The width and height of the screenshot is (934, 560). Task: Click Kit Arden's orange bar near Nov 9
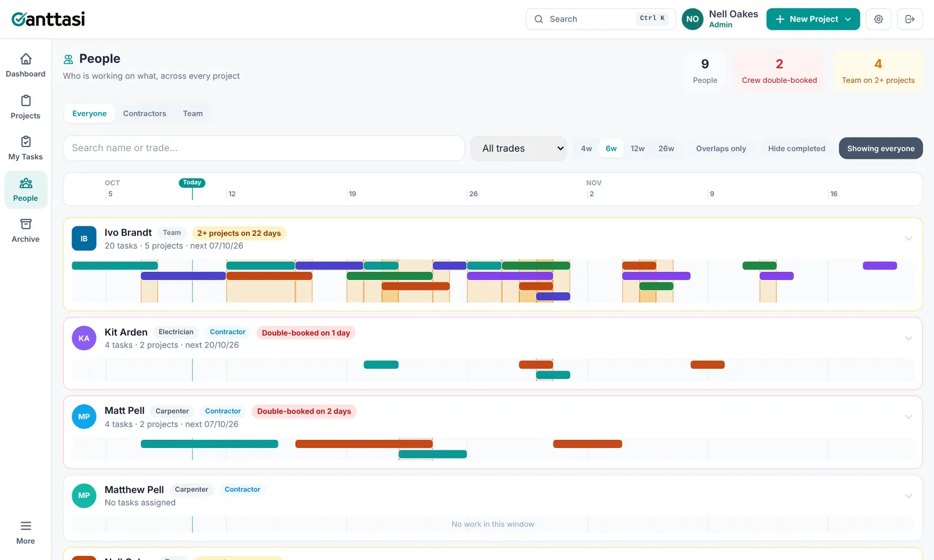708,365
